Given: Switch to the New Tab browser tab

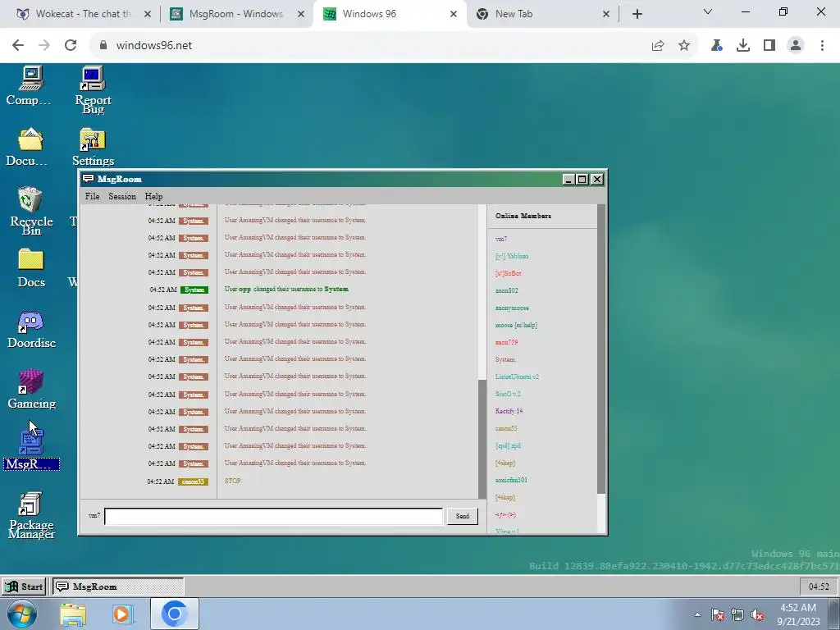Looking at the screenshot, I should (x=541, y=14).
